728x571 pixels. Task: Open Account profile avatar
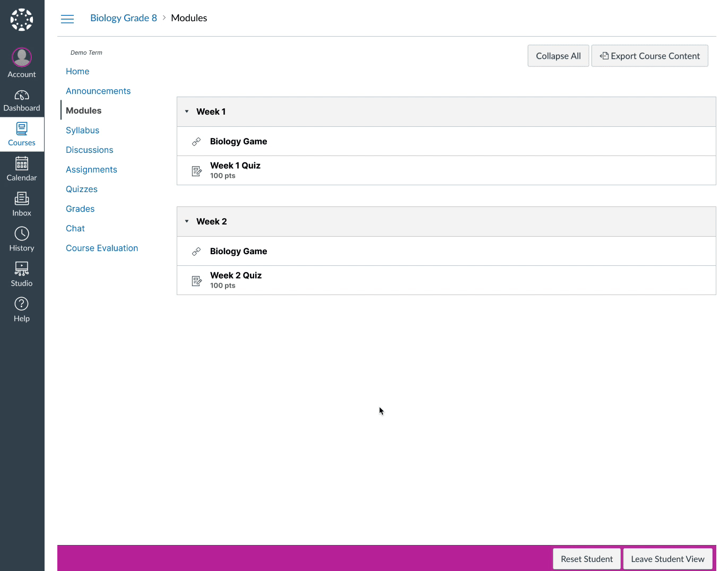click(x=22, y=57)
